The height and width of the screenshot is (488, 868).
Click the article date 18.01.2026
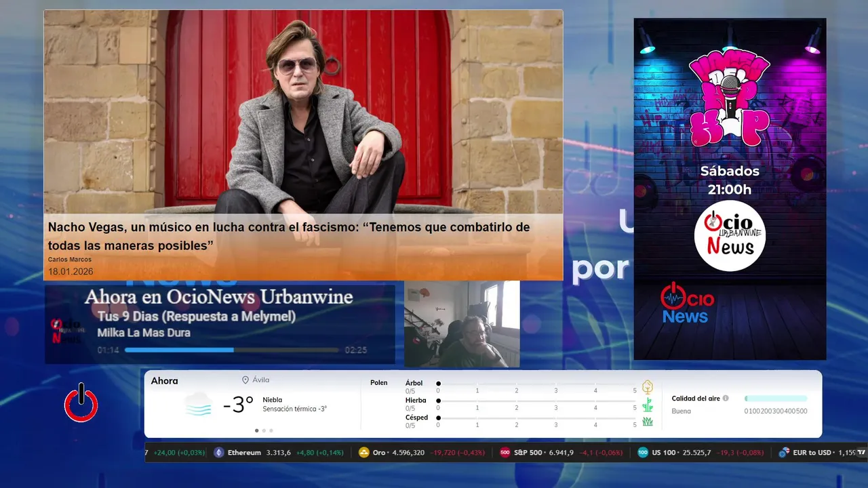click(x=71, y=272)
